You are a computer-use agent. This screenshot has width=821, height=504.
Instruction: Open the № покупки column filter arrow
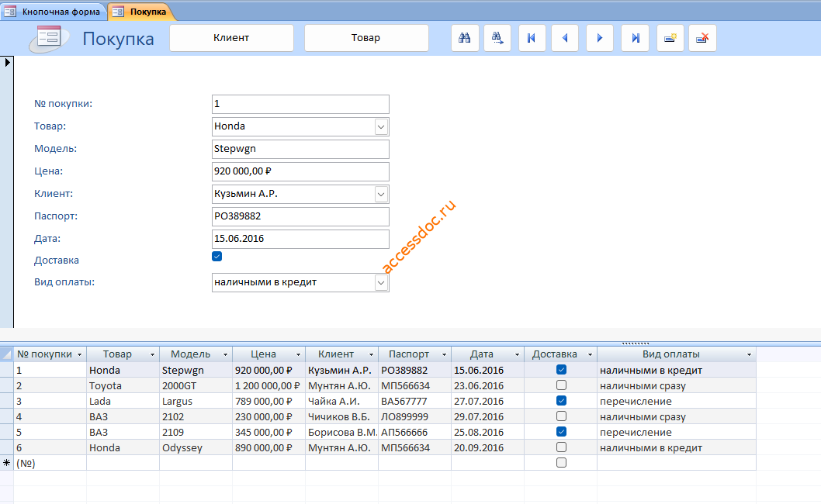click(x=80, y=355)
